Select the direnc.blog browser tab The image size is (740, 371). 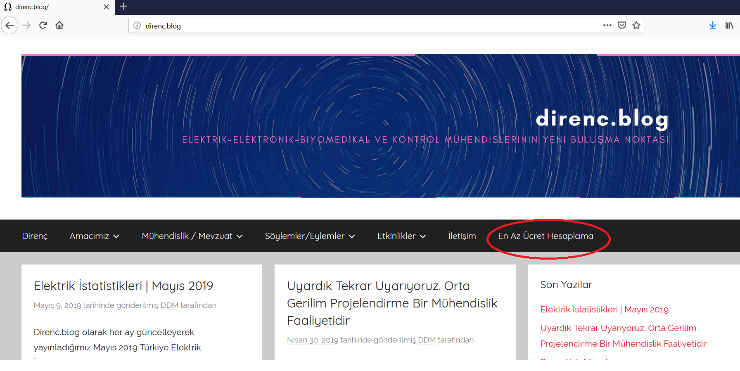pyautogui.click(x=57, y=7)
